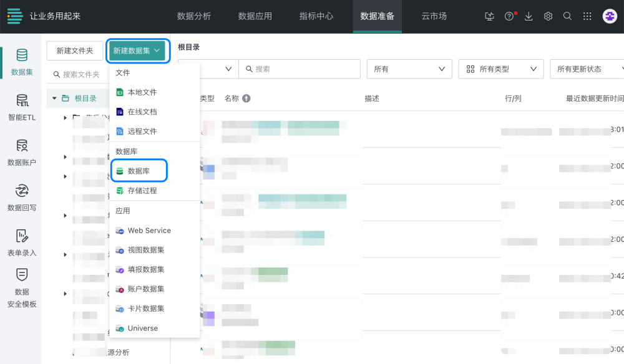624x364 pixels.
Task: Switch to the 指标中心 tab
Action: (x=316, y=16)
